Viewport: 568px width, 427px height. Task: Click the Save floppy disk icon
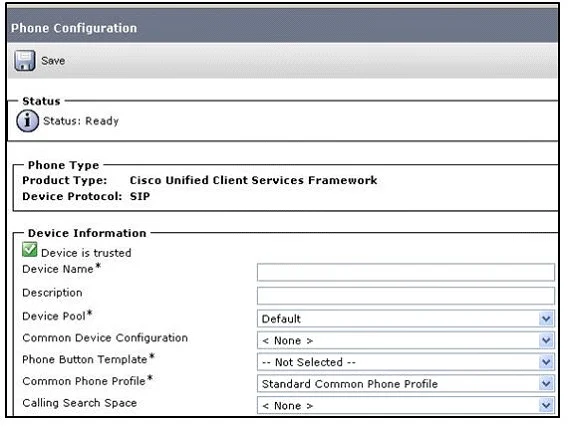coord(25,60)
